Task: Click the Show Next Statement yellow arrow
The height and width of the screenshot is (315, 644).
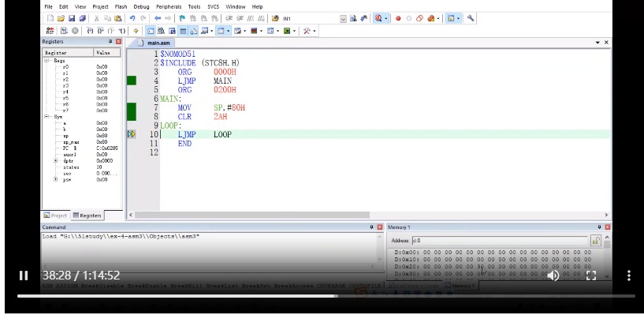Action: tap(136, 31)
